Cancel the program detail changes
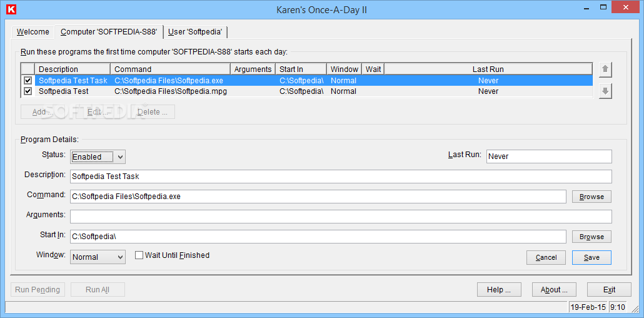The width and height of the screenshot is (644, 318). [x=546, y=257]
